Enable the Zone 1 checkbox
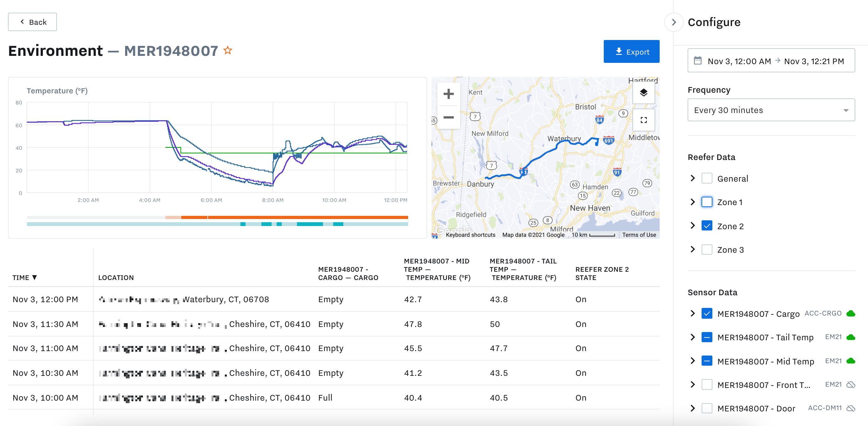Image resolution: width=868 pixels, height=426 pixels. 708,202
